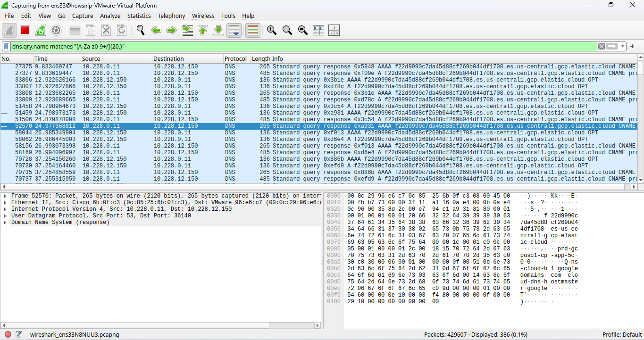Click the go to specified packet icon

click(187, 30)
